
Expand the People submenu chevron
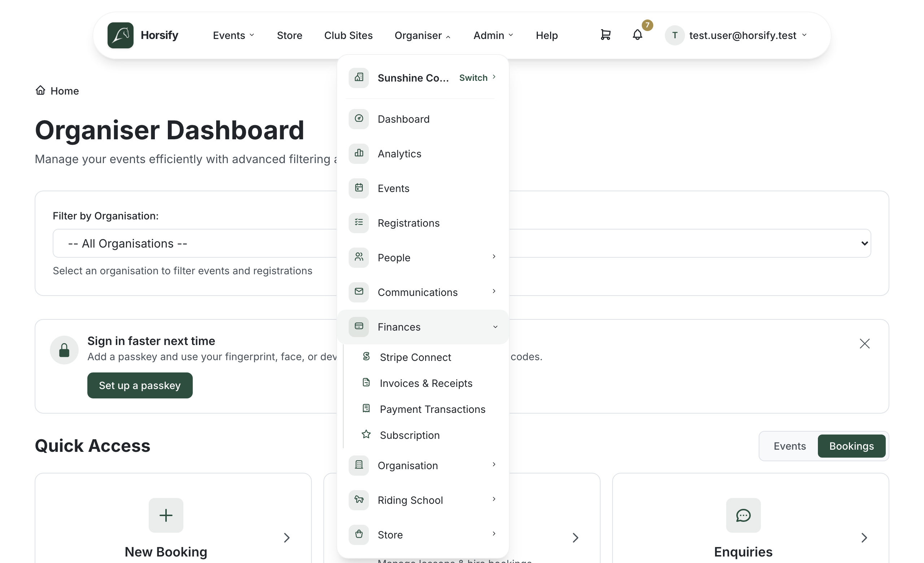tap(494, 256)
